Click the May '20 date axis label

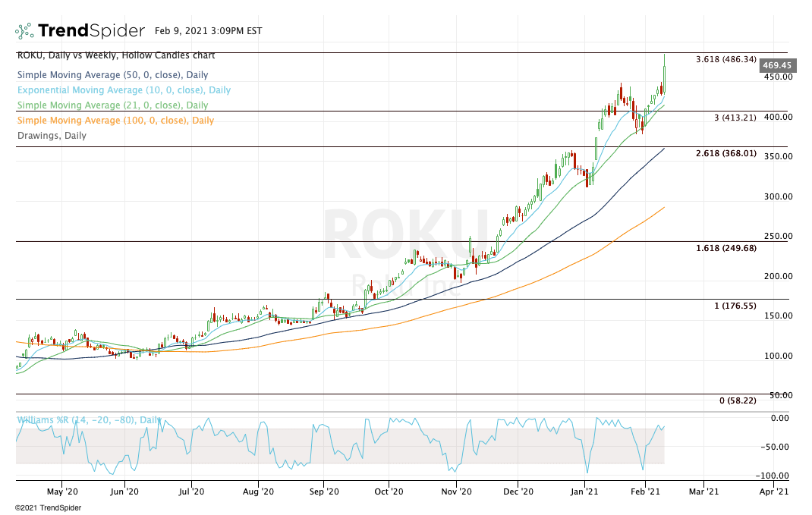(62, 491)
